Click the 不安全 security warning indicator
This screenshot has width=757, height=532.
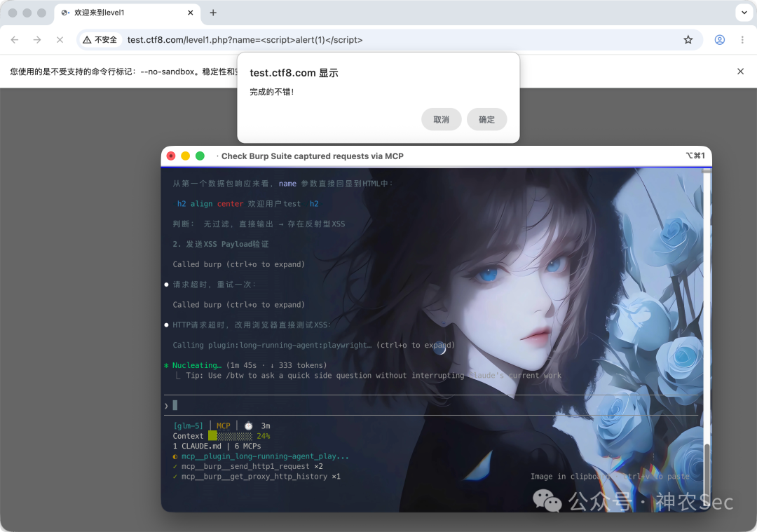(100, 39)
